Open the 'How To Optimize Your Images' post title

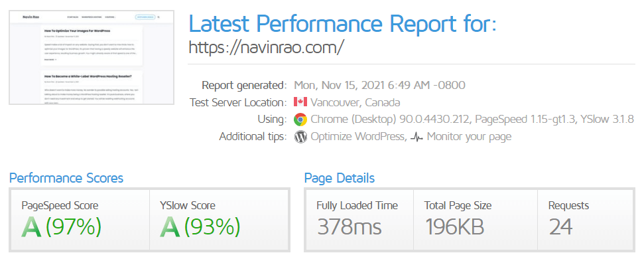click(x=77, y=31)
